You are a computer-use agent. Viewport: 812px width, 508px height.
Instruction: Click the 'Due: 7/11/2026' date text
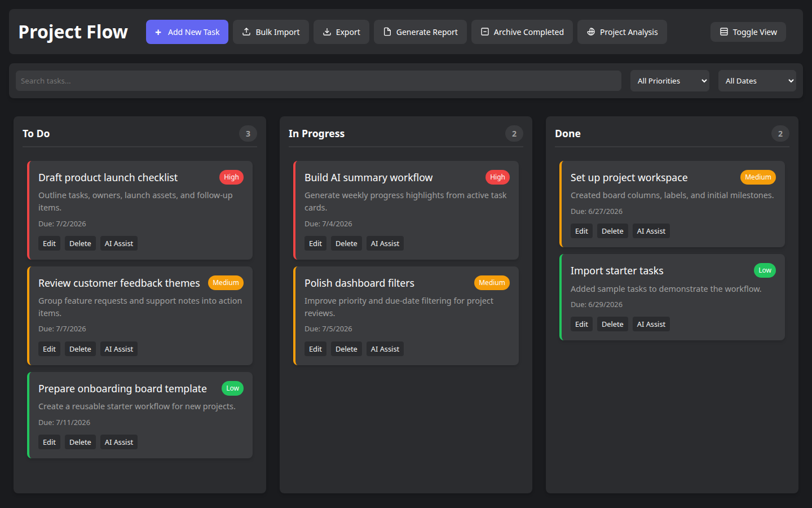[x=64, y=423]
